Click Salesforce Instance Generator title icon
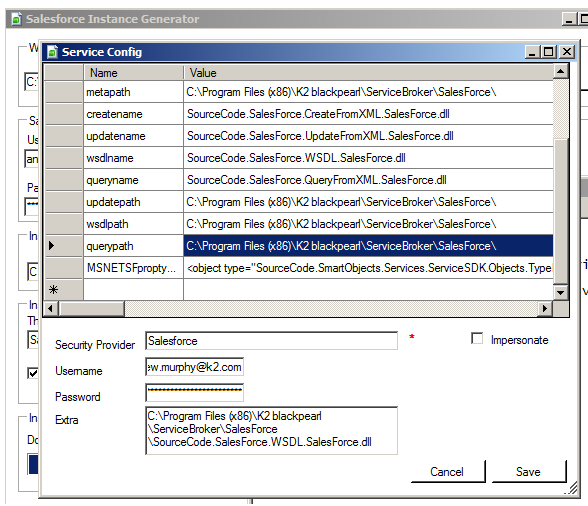This screenshot has width=588, height=506. click(x=16, y=19)
